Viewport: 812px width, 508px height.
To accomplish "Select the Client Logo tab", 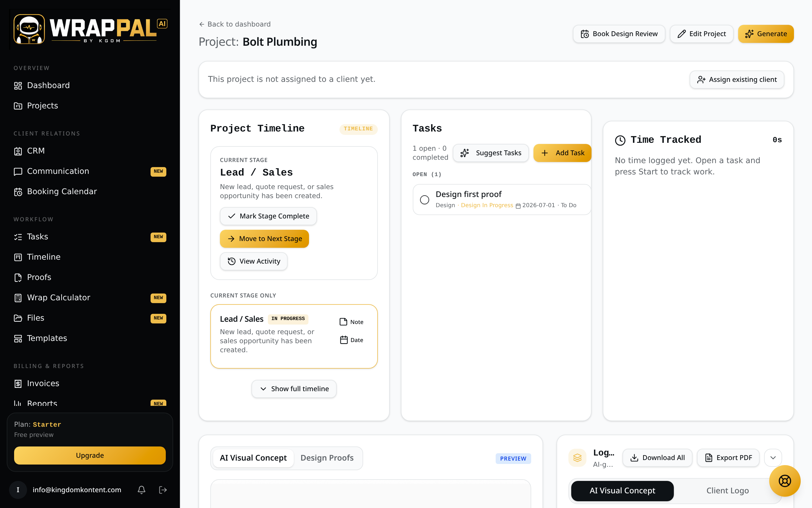I will coord(727,491).
